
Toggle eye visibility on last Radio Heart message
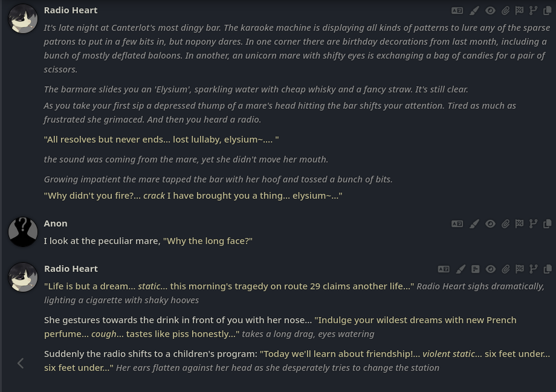tap(490, 269)
